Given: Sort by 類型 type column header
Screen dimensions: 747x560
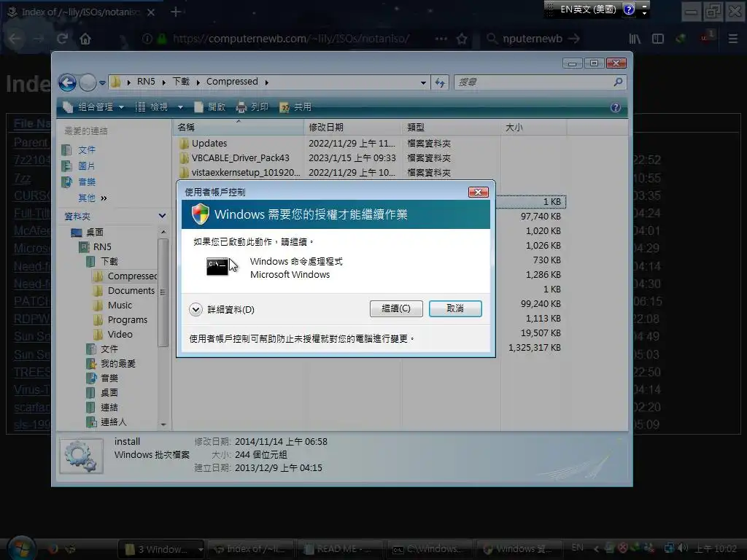Looking at the screenshot, I should 451,127.
